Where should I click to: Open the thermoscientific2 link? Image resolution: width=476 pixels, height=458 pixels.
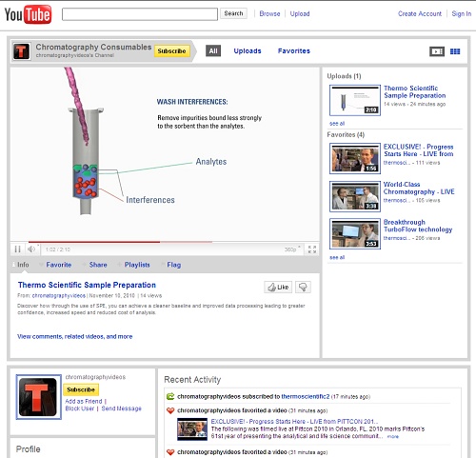pyautogui.click(x=306, y=396)
